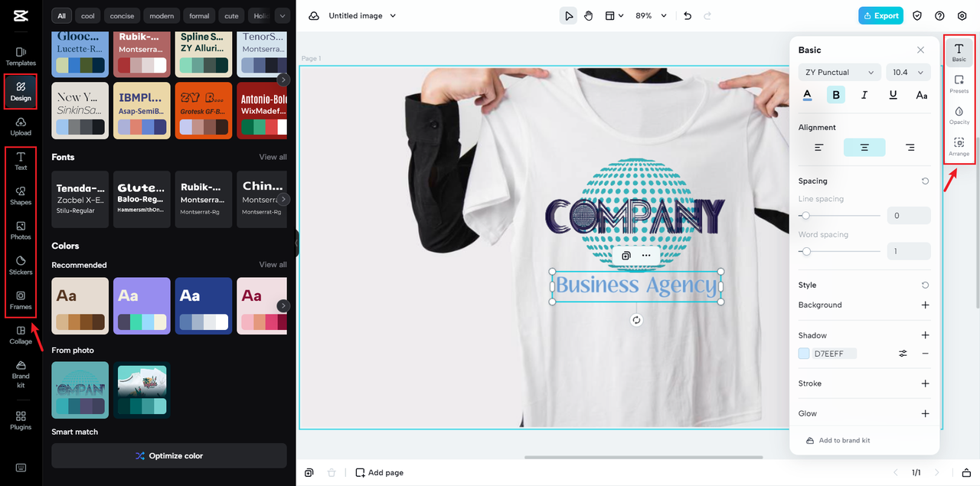
Task: Open Arrange in right toolbar
Action: click(959, 147)
